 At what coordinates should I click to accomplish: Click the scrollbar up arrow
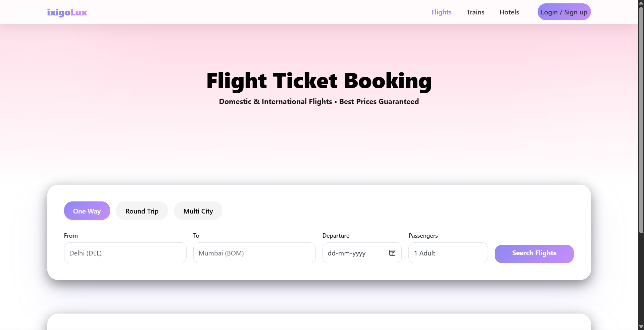coord(641,3)
